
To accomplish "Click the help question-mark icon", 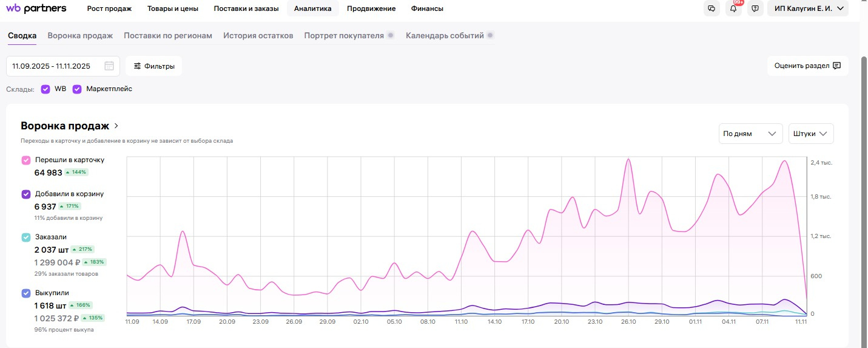I will [755, 9].
